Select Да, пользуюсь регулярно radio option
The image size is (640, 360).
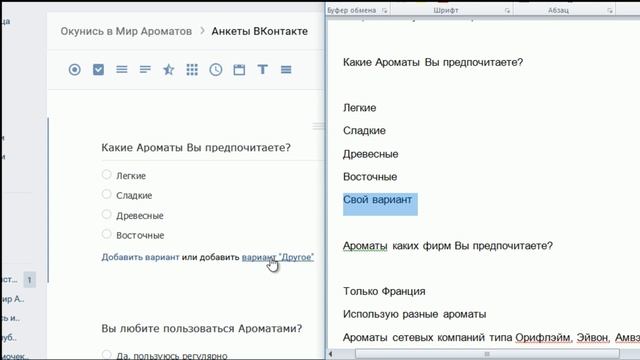(x=107, y=354)
